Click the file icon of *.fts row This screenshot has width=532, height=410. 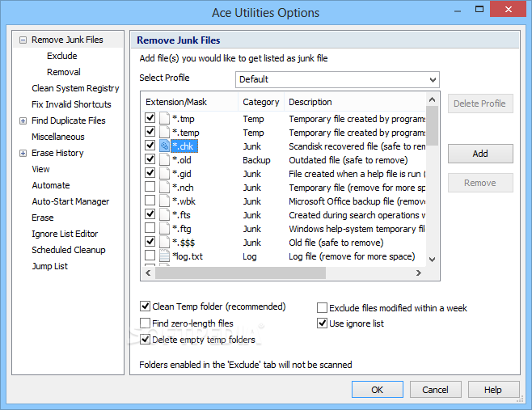tap(165, 214)
